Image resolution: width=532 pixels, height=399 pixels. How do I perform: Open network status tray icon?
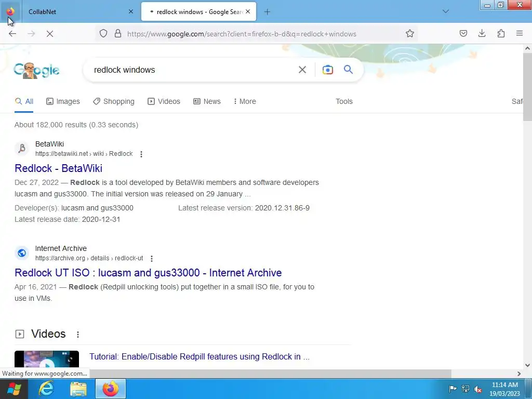coord(465,389)
